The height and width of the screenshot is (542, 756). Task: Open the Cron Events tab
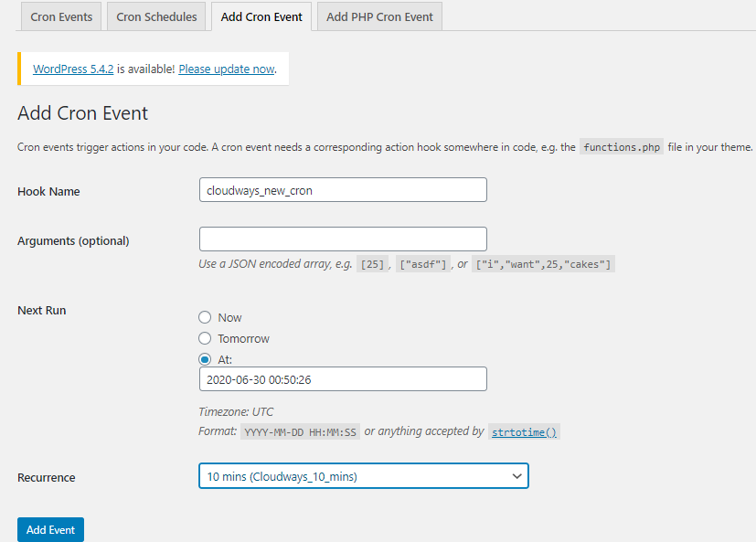tap(61, 17)
